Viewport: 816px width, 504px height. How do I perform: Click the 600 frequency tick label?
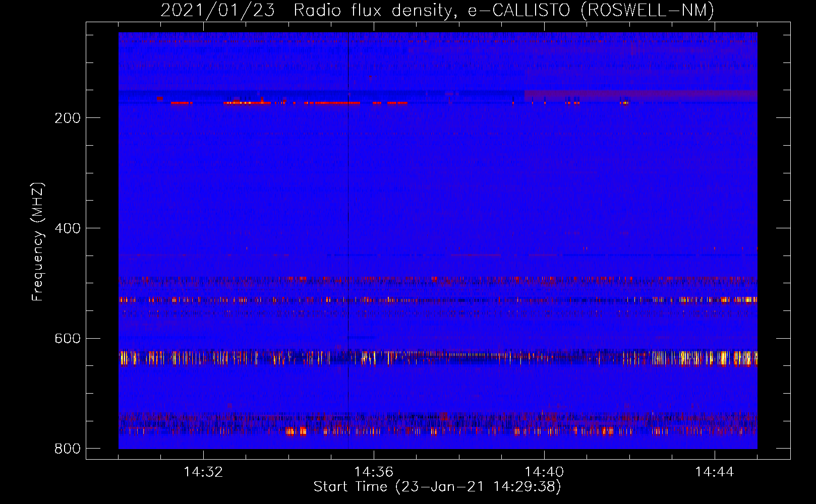pyautogui.click(x=68, y=338)
